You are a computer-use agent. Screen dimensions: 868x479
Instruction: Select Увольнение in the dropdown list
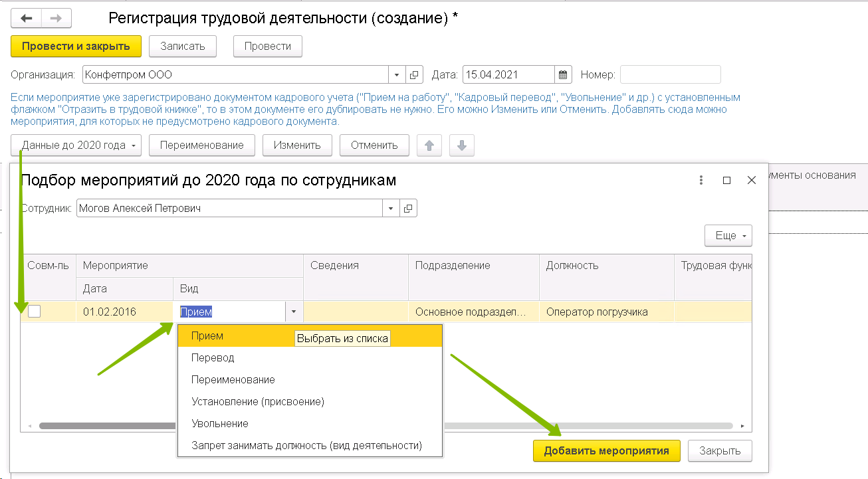pos(219,423)
